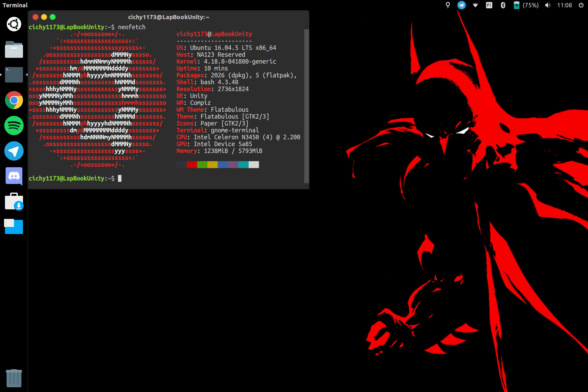The height and width of the screenshot is (392, 588).
Task: Click the 'WM: Compiz' line
Action: [x=193, y=103]
